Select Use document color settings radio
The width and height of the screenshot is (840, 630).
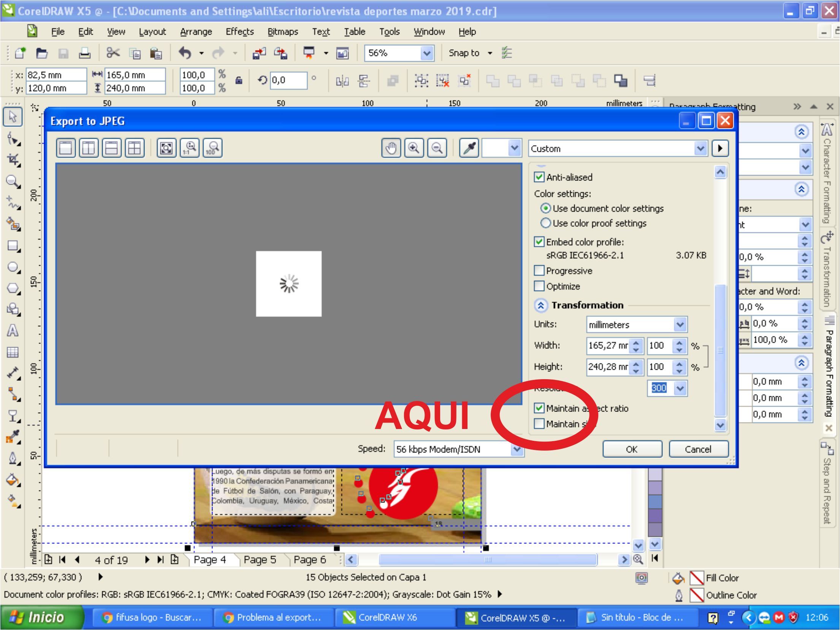coord(545,208)
